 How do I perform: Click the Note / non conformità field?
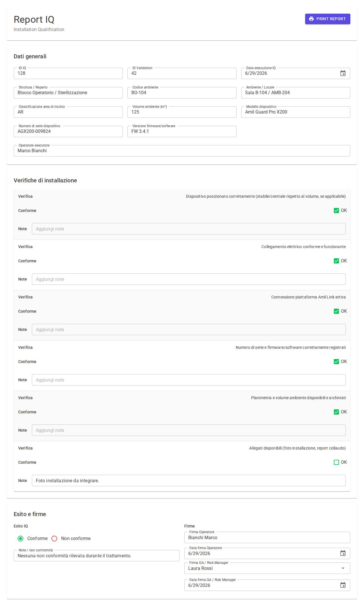pos(97,556)
